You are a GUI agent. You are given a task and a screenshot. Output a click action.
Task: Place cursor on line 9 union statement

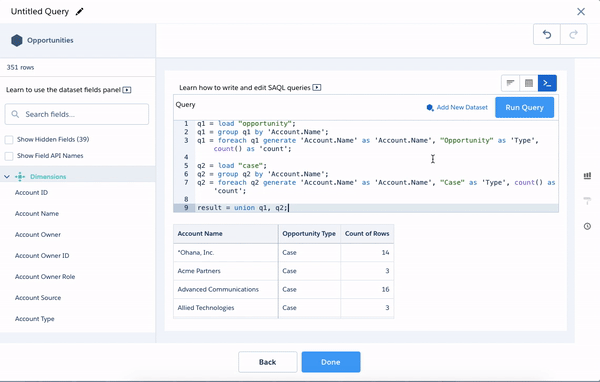point(242,208)
